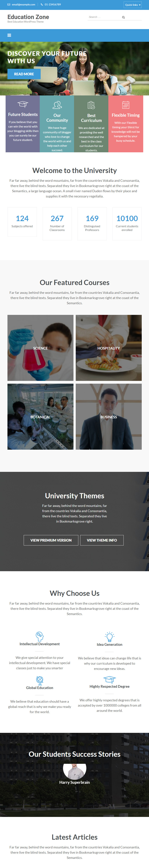The image size is (149, 868).
Task: Click the email@example.com link
Action: (23, 5)
